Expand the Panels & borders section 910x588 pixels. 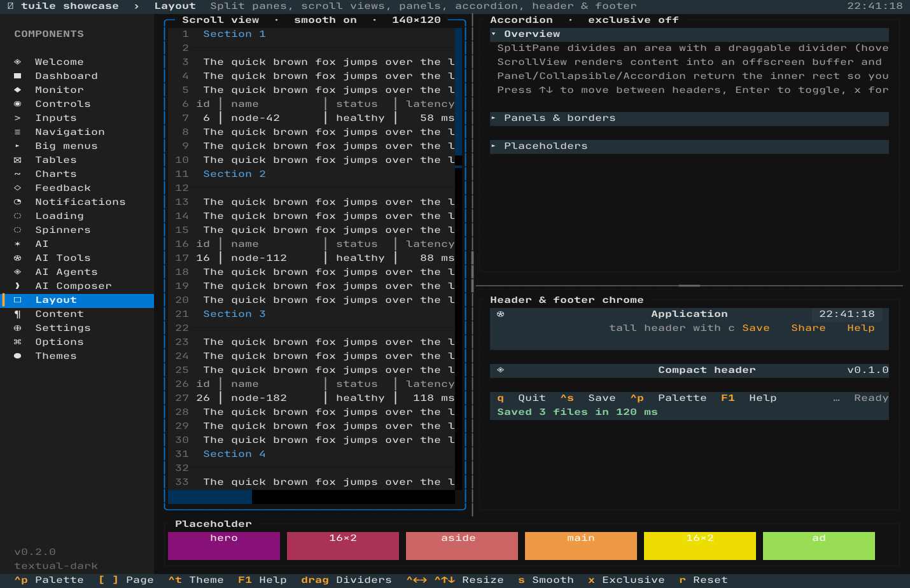pyautogui.click(x=689, y=118)
